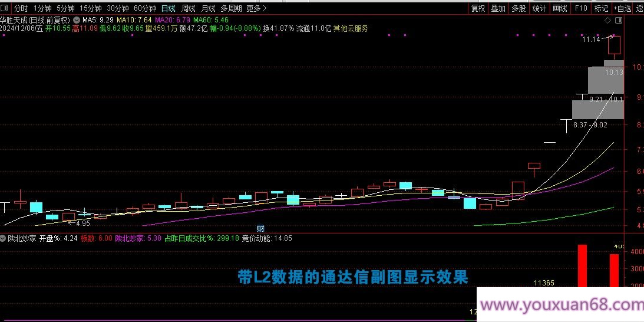Open the 多周期 multi-period view
Viewport: 644px width, 322px height.
(x=231, y=8)
